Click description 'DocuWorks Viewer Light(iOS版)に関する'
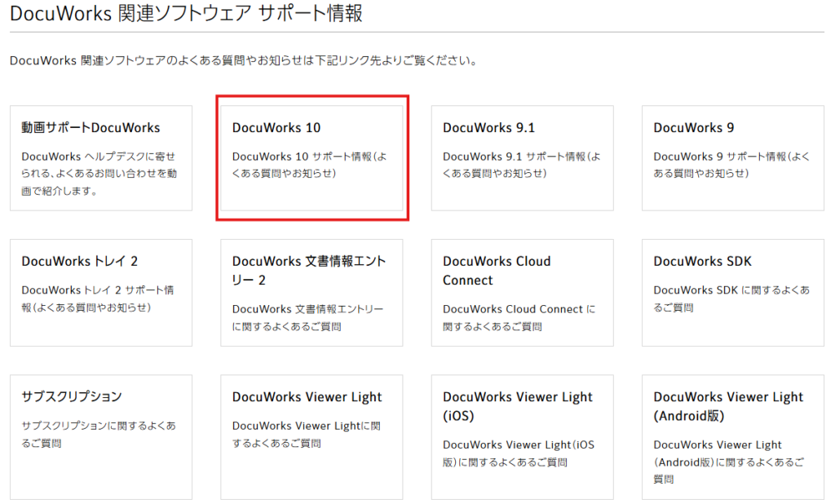This screenshot has width=835, height=504. click(x=518, y=453)
